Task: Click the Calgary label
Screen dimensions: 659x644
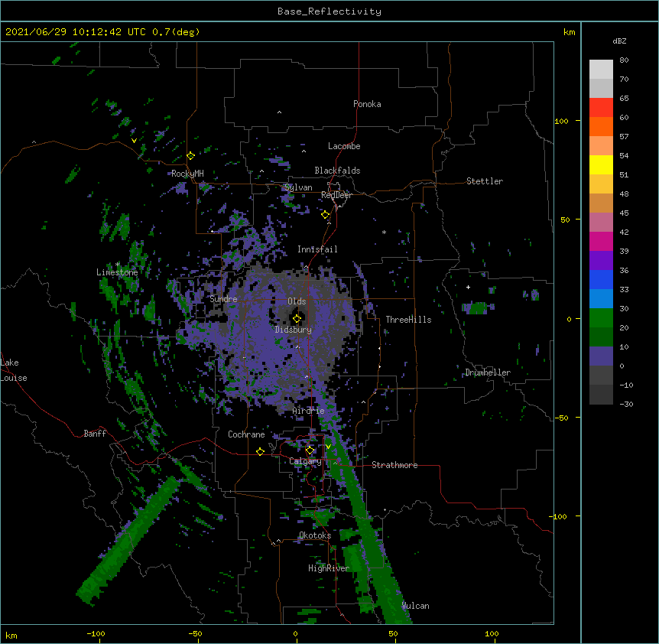Action: click(x=305, y=461)
